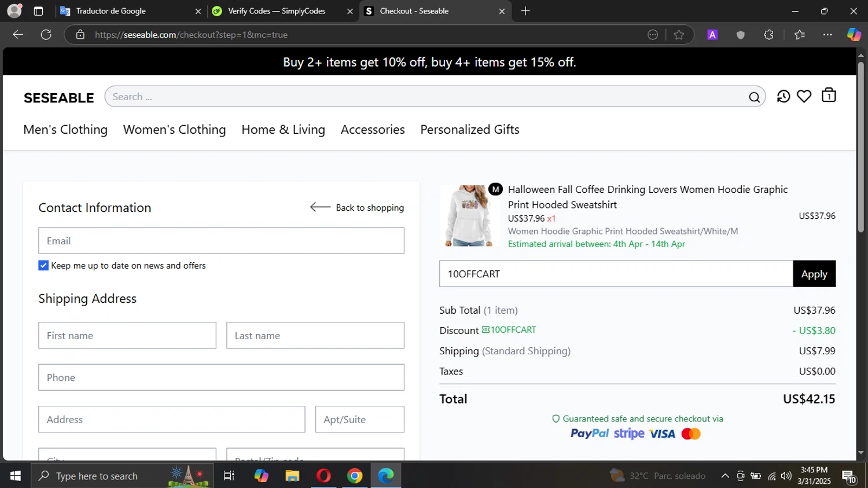
Task: Reload the checkout page
Action: 46,35
